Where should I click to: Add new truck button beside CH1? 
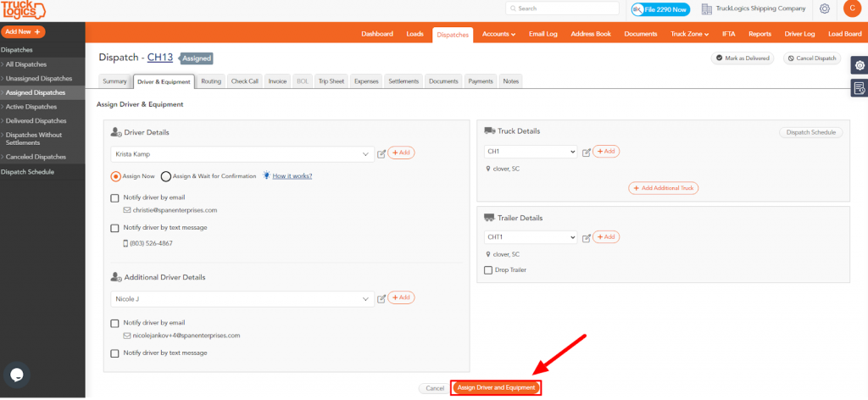point(606,151)
